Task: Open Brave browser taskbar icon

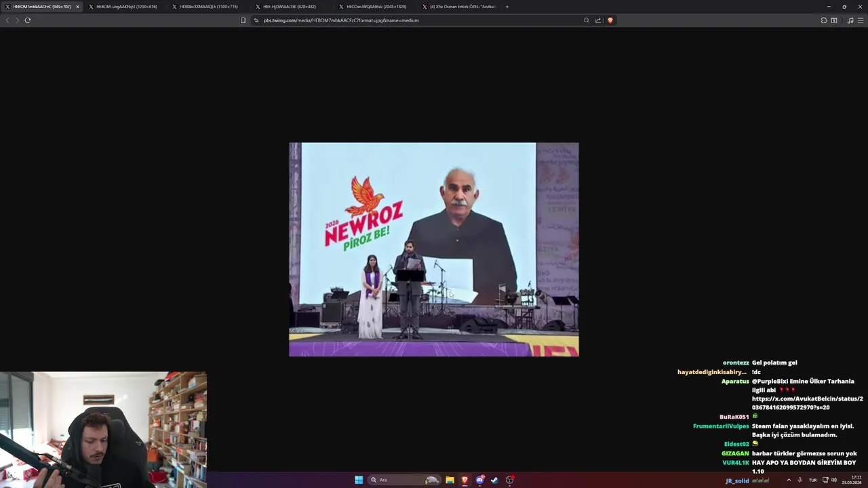Action: pos(465,480)
